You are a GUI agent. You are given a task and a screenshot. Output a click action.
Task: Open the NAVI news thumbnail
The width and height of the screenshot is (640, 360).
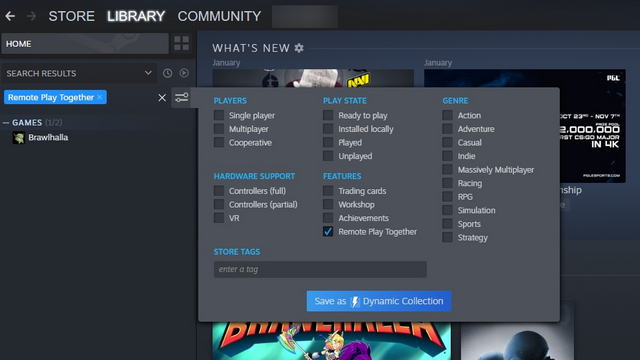(313, 78)
